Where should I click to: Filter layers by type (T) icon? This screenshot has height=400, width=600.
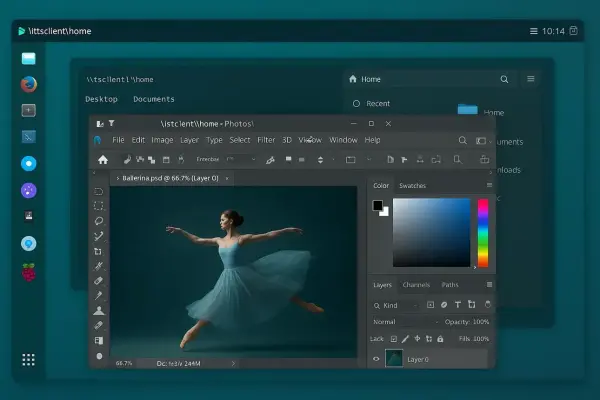pyautogui.click(x=458, y=305)
